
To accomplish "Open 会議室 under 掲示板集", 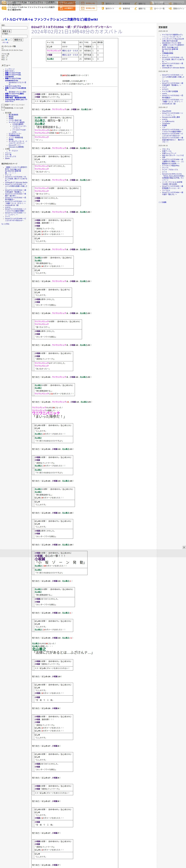I will pos(11,118).
